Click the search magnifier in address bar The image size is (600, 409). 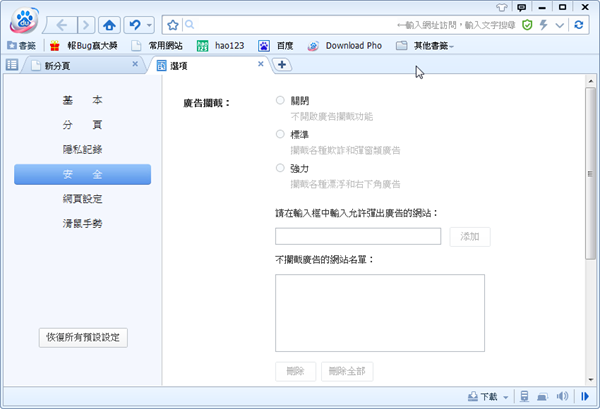189,25
